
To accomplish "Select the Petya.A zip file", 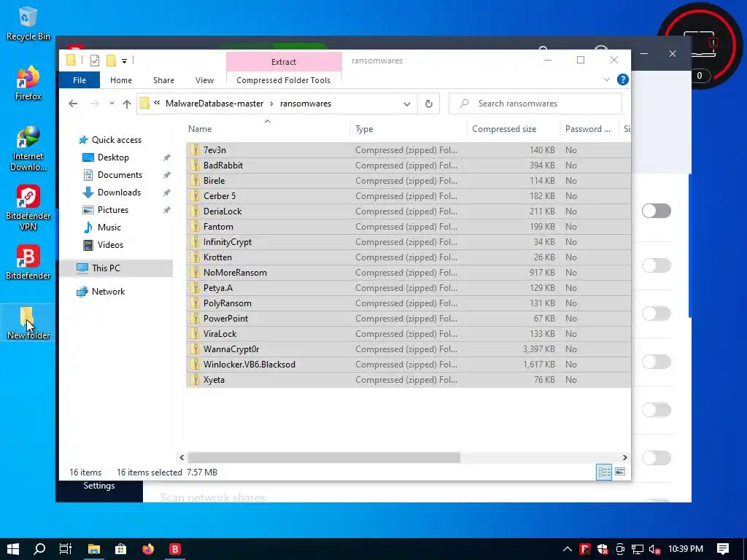I will click(409, 287).
